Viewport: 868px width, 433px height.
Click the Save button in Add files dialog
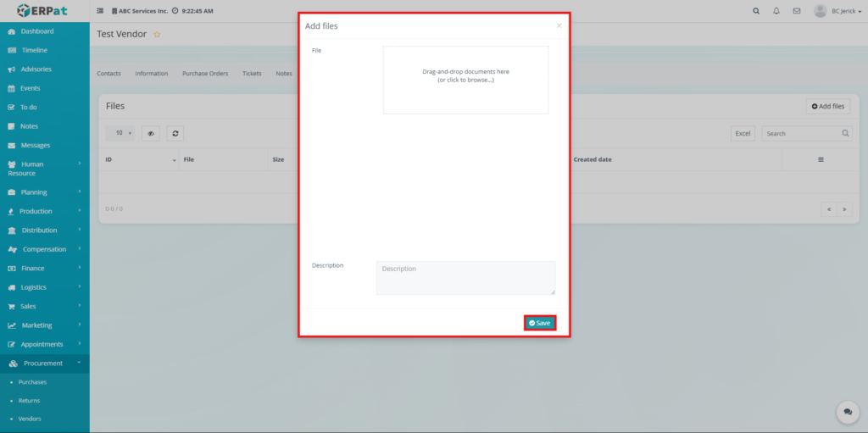[539, 323]
